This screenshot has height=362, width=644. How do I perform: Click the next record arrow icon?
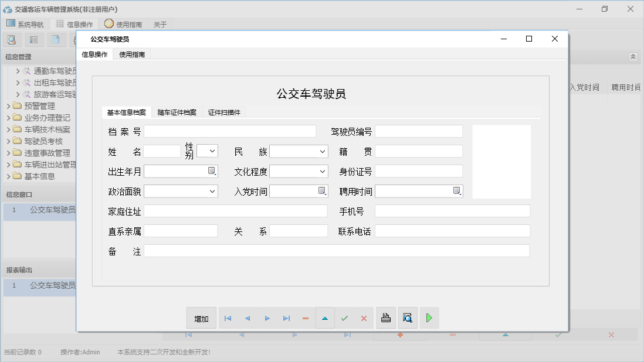point(267,318)
